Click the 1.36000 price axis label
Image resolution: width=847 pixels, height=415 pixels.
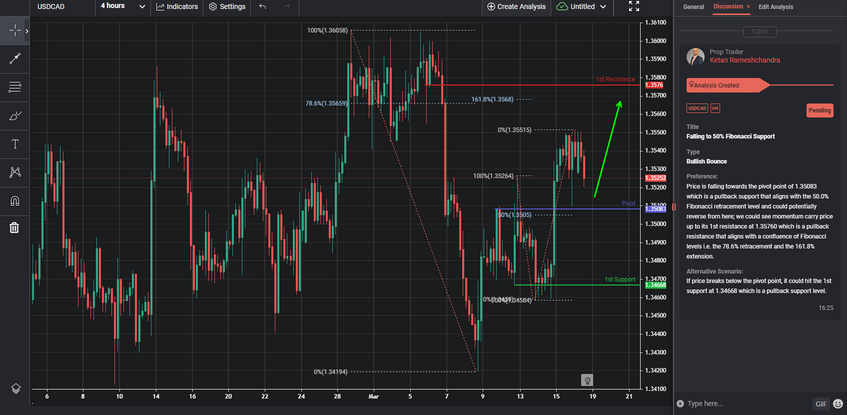coord(655,41)
